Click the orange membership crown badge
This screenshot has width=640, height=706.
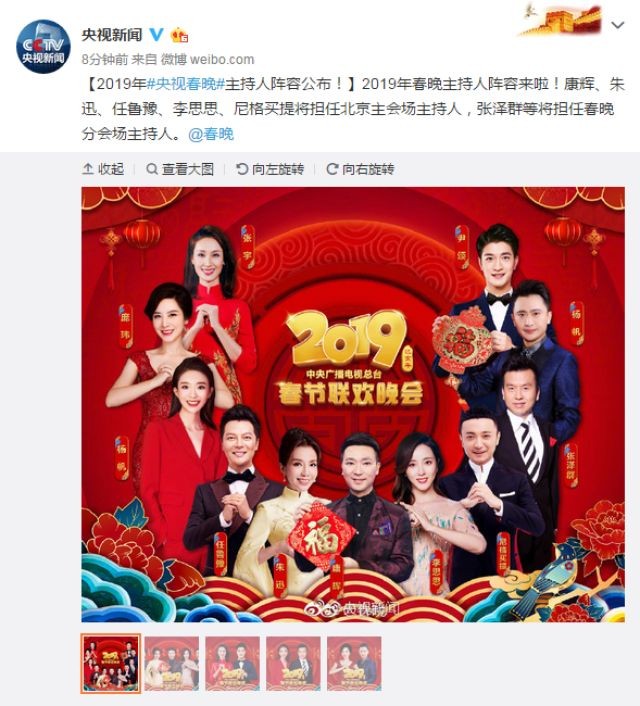(x=179, y=35)
